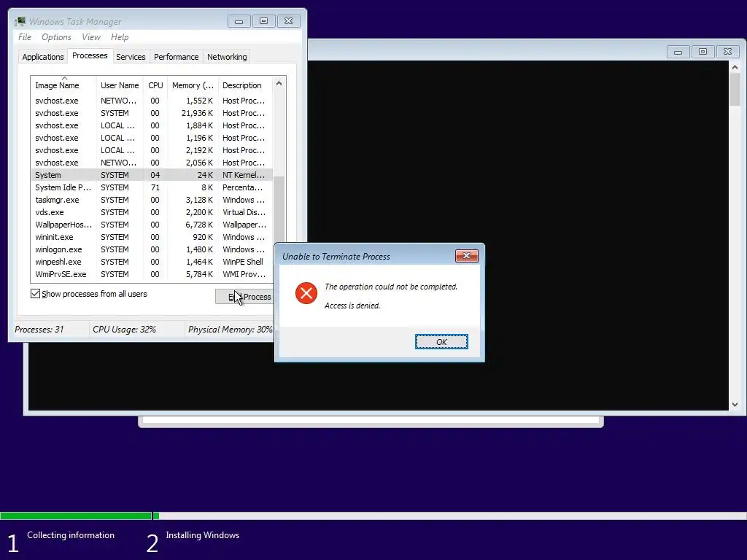Select the System process row
The width and height of the screenshot is (747, 560).
coord(152,175)
